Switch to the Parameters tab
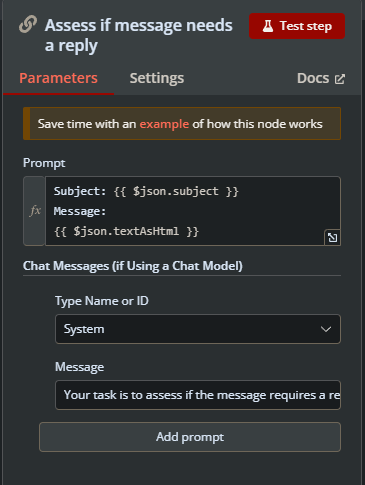 (58, 78)
